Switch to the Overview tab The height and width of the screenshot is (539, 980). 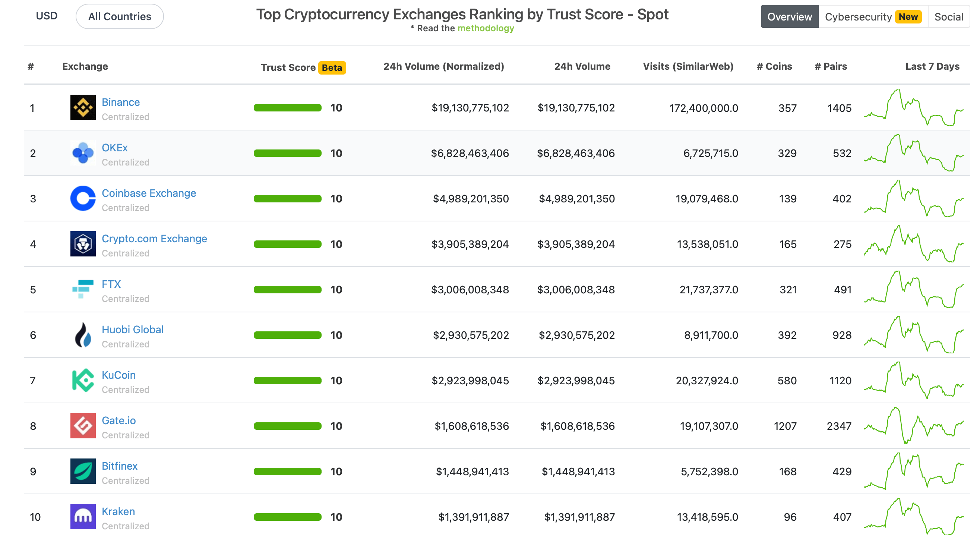[789, 17]
